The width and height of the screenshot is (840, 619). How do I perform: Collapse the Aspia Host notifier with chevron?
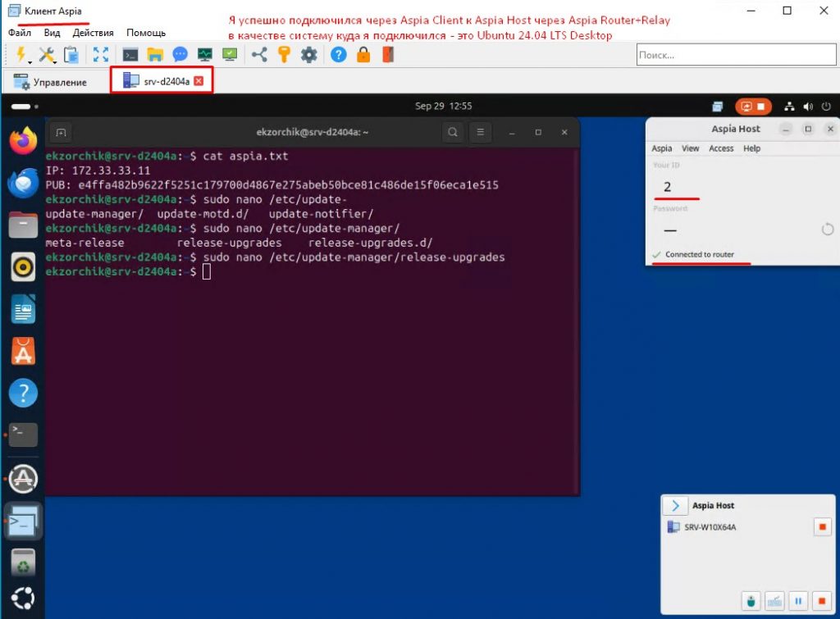675,506
